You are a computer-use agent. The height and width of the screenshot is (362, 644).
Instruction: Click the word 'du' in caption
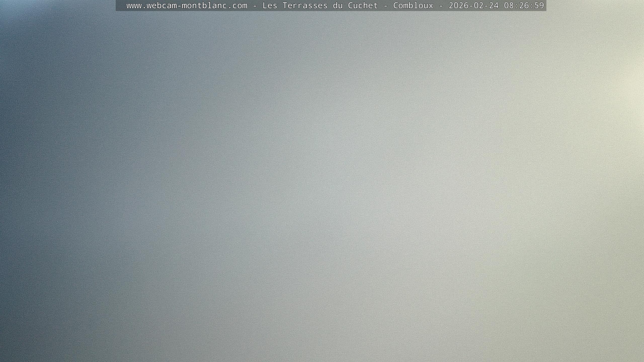coord(338,6)
